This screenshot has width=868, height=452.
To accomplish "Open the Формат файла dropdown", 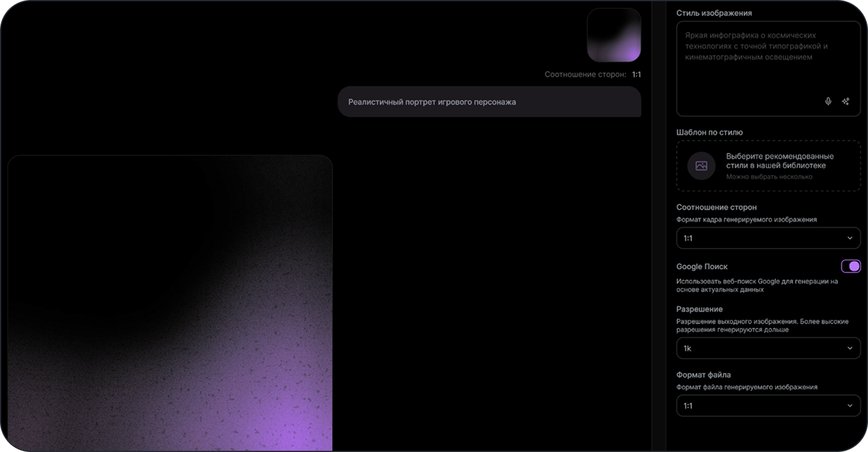I will pyautogui.click(x=768, y=406).
